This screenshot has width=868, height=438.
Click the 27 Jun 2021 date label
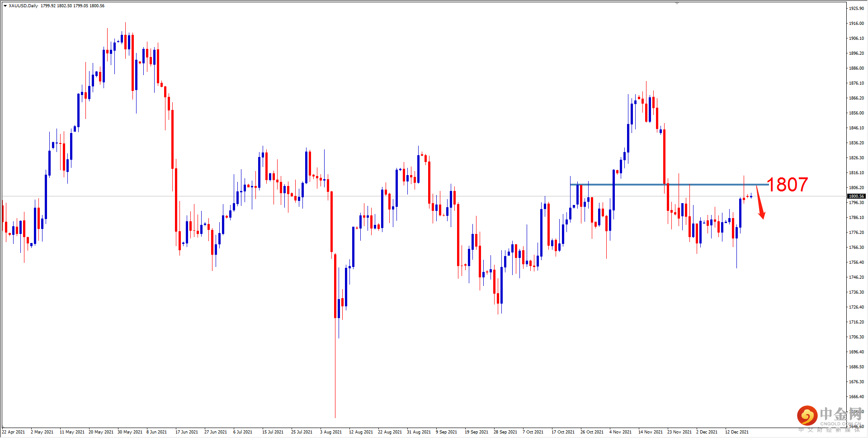pyautogui.click(x=216, y=432)
